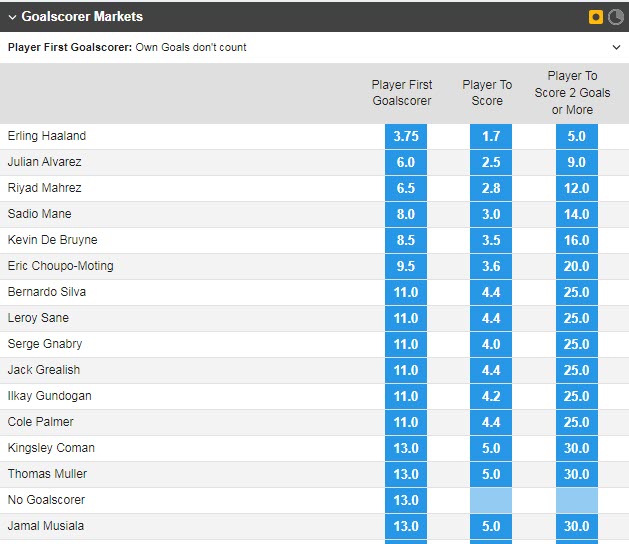Select No Goalscorer odds 13.0
Viewport: 629px width, 544px height.
[x=406, y=500]
